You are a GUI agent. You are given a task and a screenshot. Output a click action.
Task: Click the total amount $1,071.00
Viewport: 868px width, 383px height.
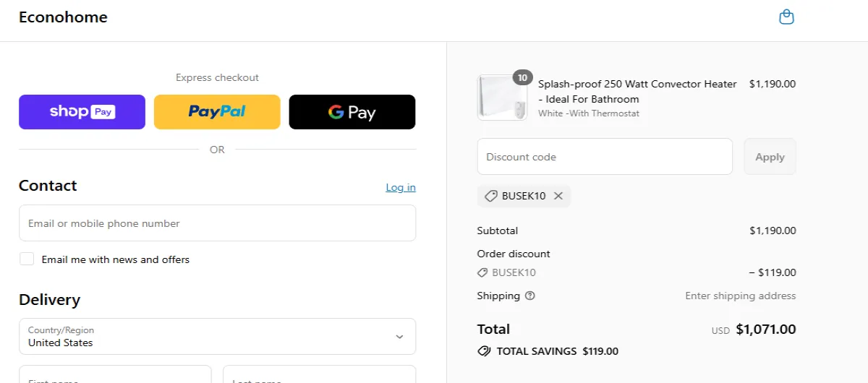[x=766, y=330]
